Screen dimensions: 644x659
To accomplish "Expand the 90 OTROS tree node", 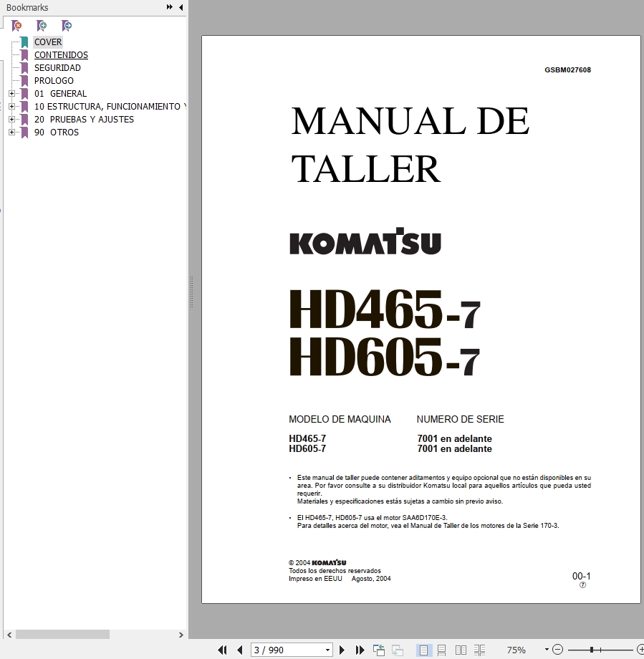I will pyautogui.click(x=11, y=133).
